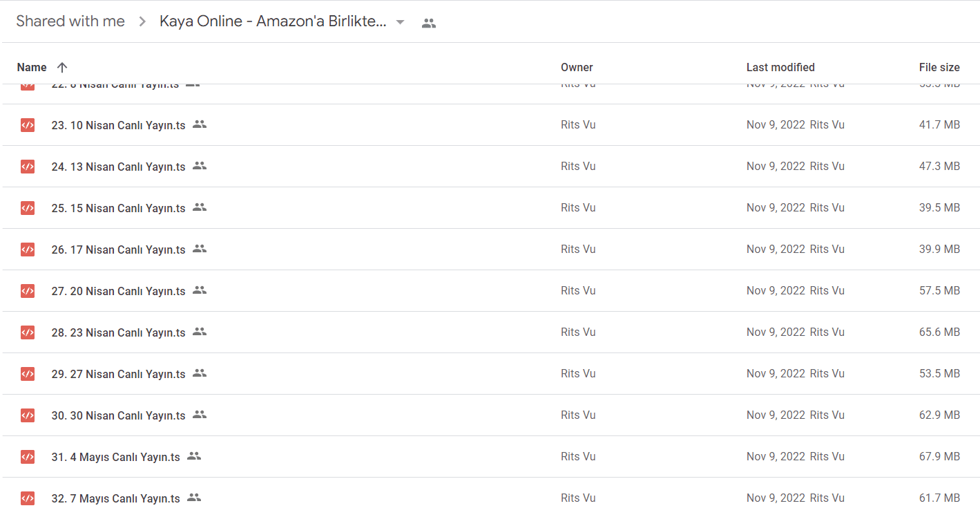The height and width of the screenshot is (517, 980).
Task: Select file 26. 17 Nisan Canlı Yayın.ts
Action: click(x=491, y=250)
